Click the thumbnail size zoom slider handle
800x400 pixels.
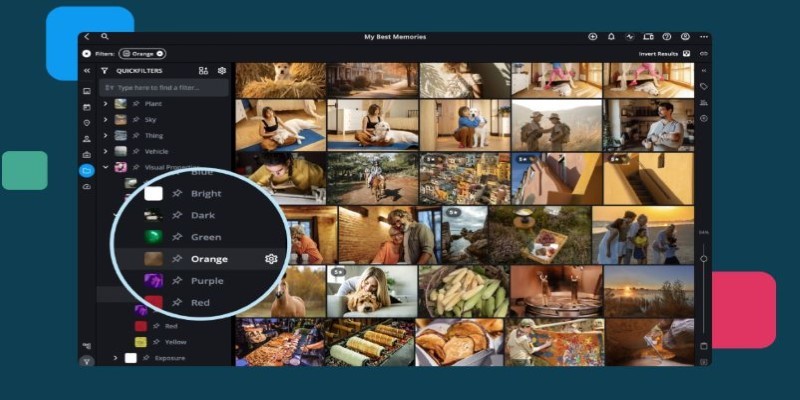click(704, 259)
